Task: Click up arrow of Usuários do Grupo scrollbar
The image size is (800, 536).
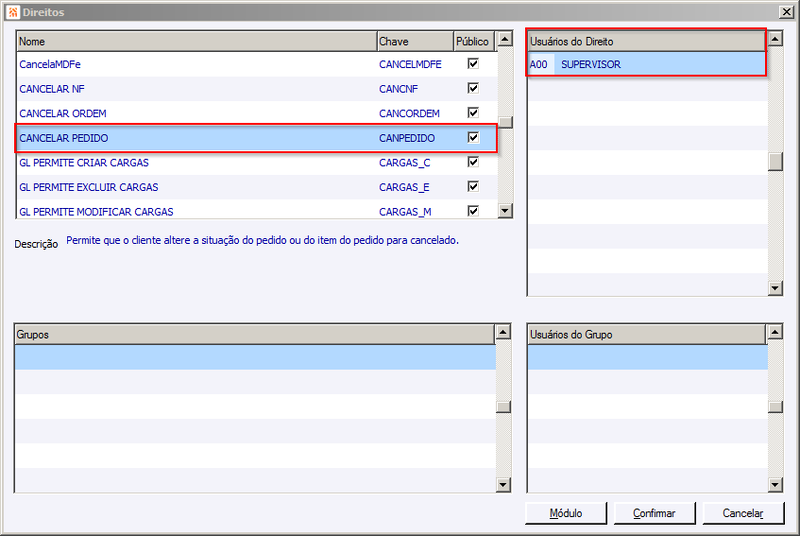Action: 776,332
